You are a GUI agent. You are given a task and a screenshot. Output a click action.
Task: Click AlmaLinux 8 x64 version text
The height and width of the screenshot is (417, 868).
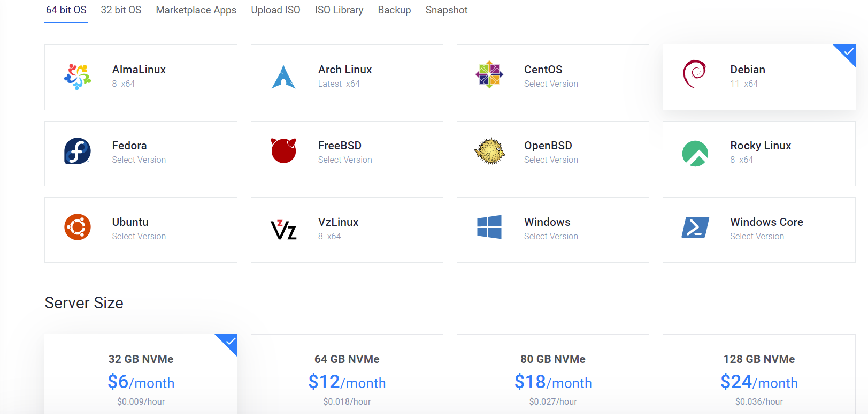(124, 84)
